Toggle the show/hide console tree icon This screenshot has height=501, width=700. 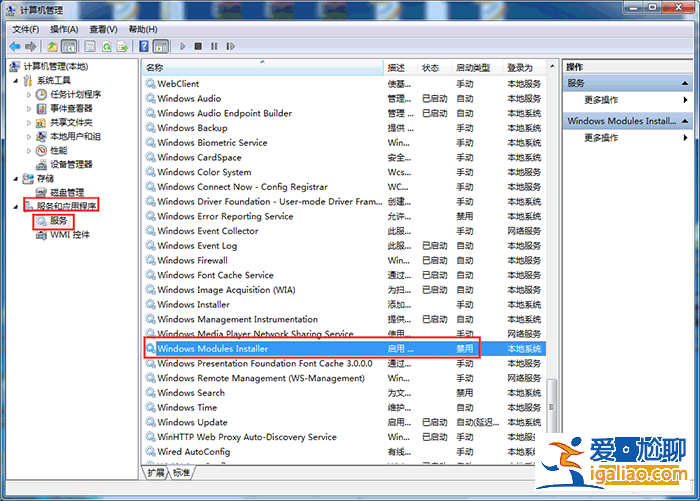click(69, 46)
